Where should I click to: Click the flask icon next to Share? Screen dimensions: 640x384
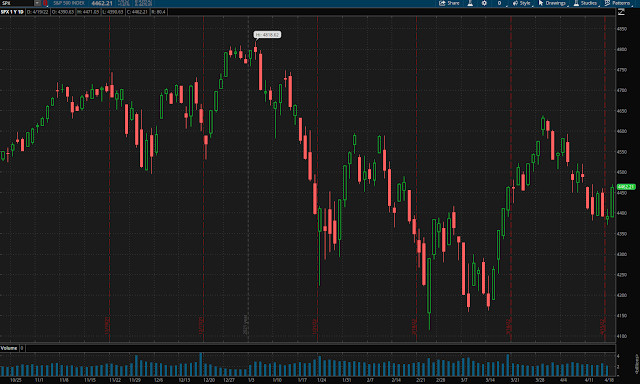tap(470, 3)
